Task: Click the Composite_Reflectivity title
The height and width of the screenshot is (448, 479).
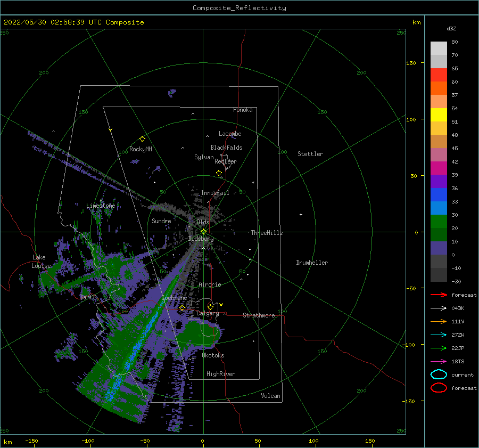Action: click(239, 8)
